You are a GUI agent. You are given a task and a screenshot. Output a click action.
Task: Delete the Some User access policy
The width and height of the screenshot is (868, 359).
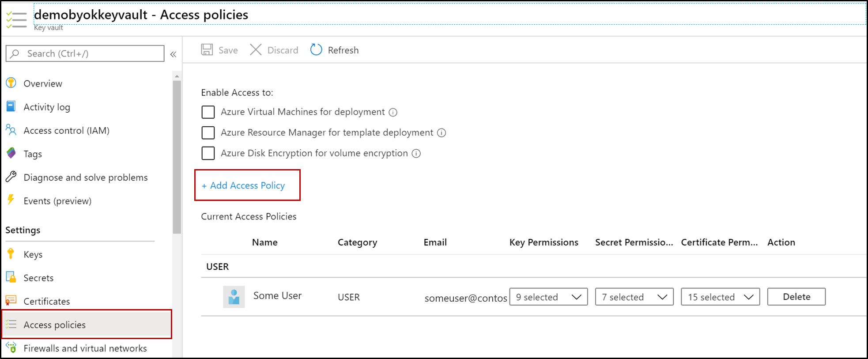tap(796, 297)
